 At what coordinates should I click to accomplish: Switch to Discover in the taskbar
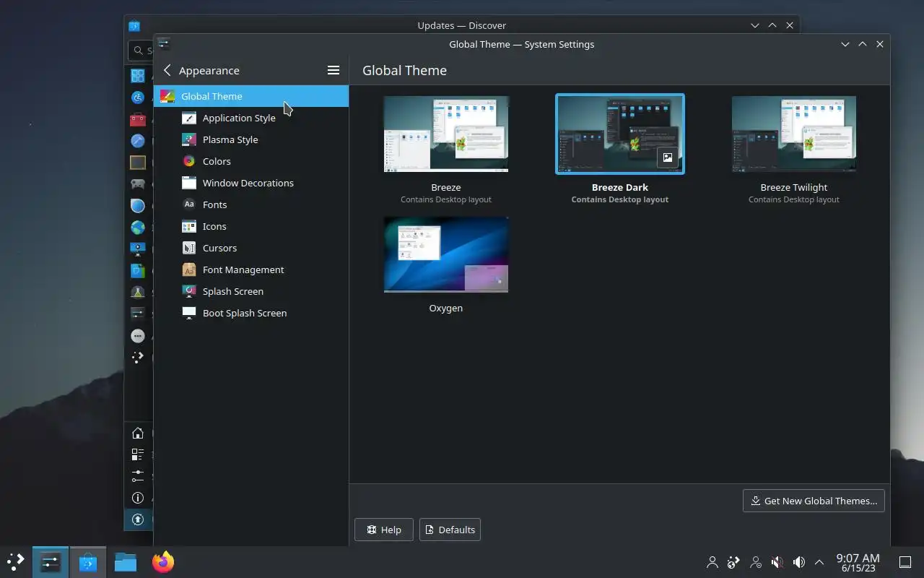88,561
